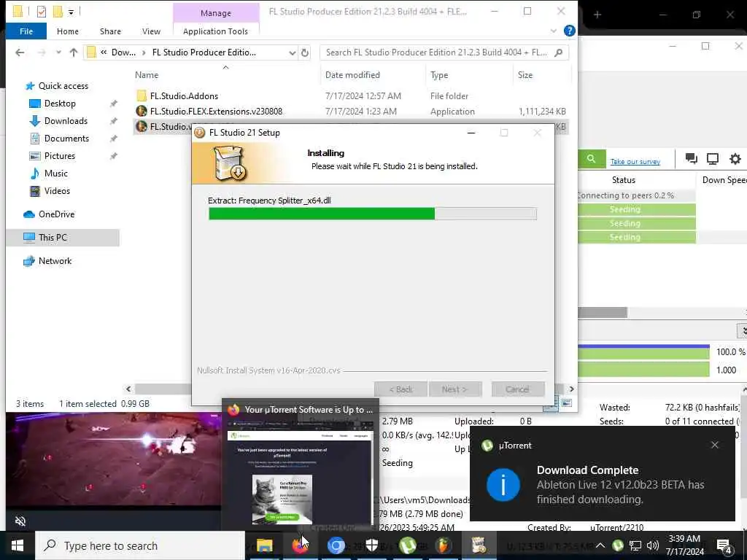Open OneDrive in navigation pane
This screenshot has width=747, height=560.
coord(56,214)
